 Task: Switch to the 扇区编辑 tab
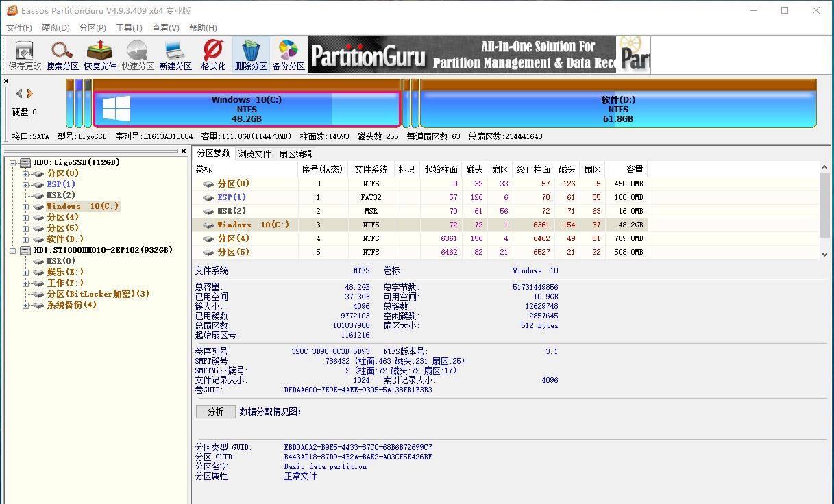(x=295, y=154)
